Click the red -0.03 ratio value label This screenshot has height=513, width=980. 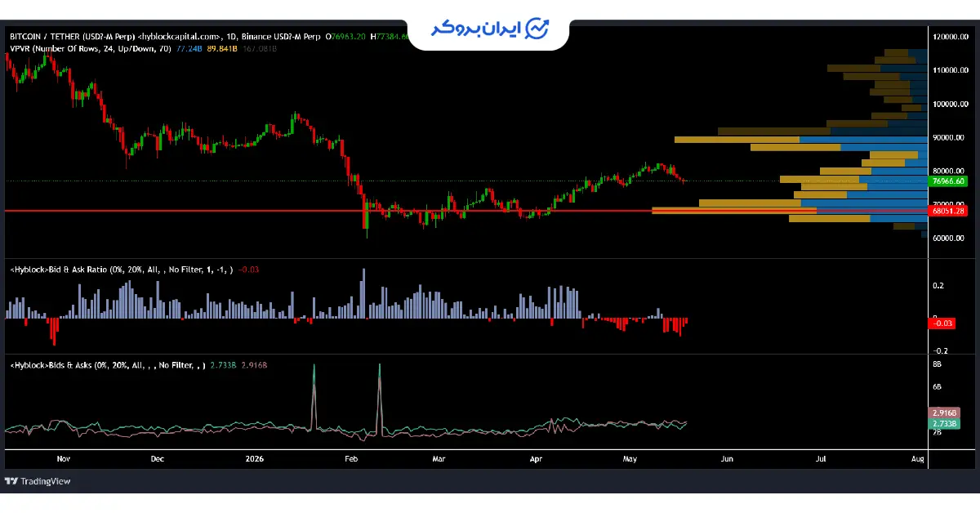click(x=943, y=324)
